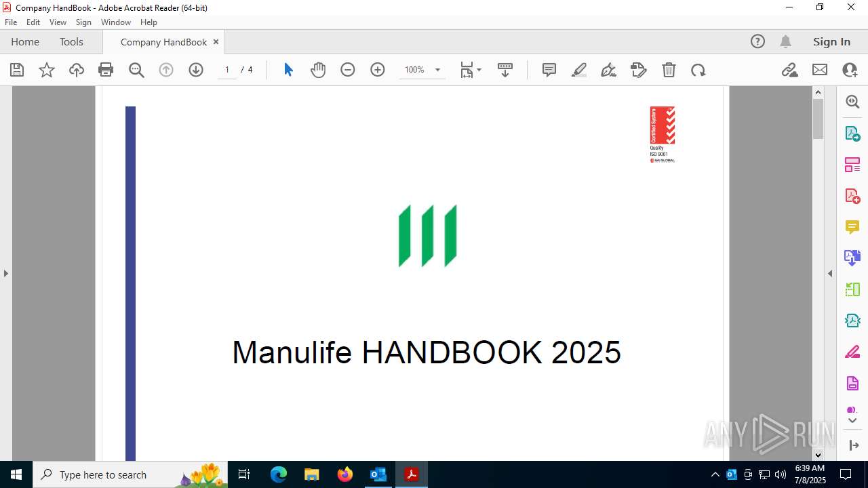
Task: Open the Sign menu
Action: (x=83, y=22)
